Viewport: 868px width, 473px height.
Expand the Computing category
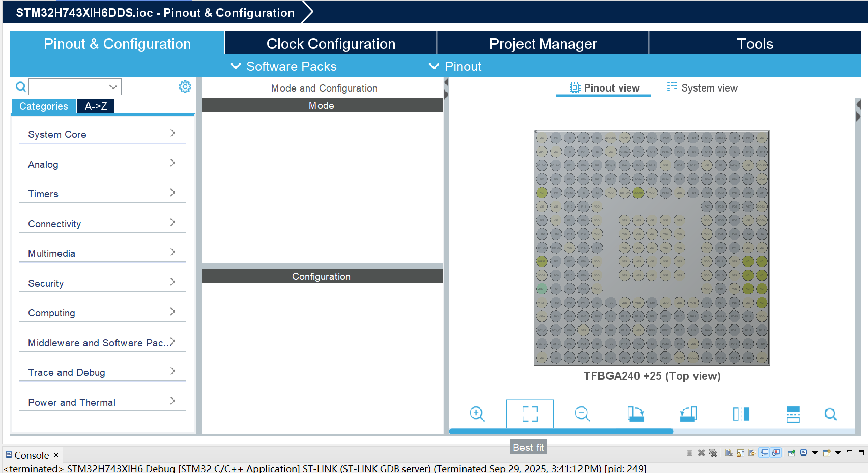[103, 313]
